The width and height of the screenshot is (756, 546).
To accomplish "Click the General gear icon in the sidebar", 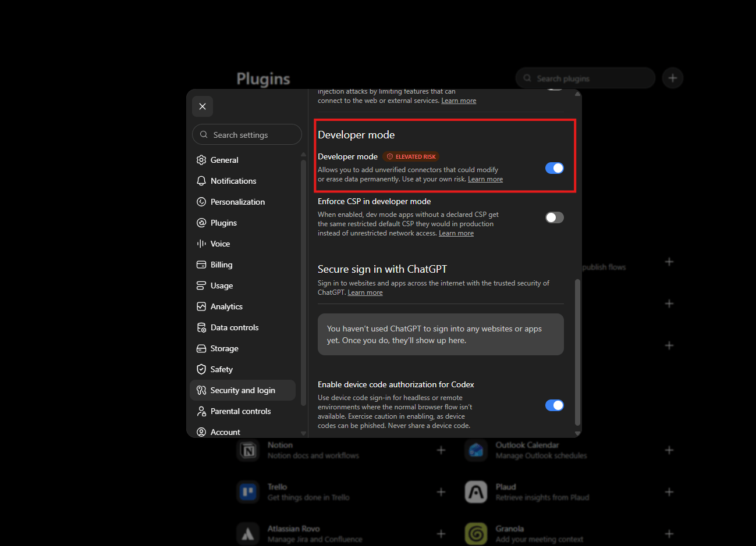I will pos(201,160).
